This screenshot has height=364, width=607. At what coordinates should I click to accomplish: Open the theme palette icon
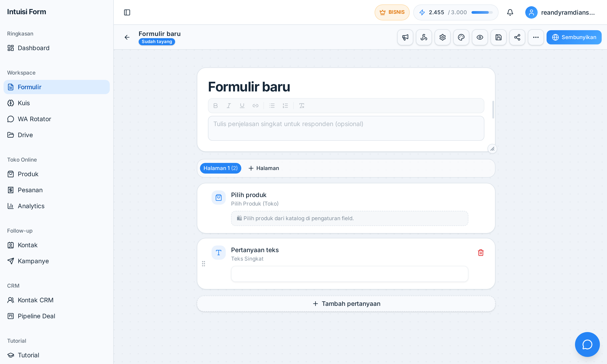pyautogui.click(x=461, y=37)
